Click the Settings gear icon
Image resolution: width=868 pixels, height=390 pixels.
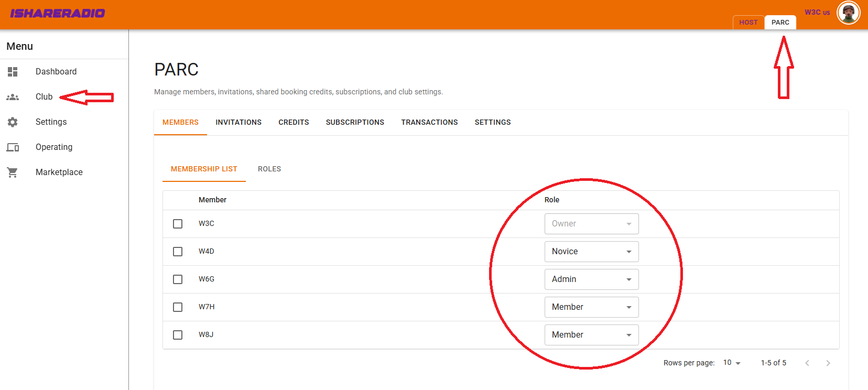tap(13, 122)
